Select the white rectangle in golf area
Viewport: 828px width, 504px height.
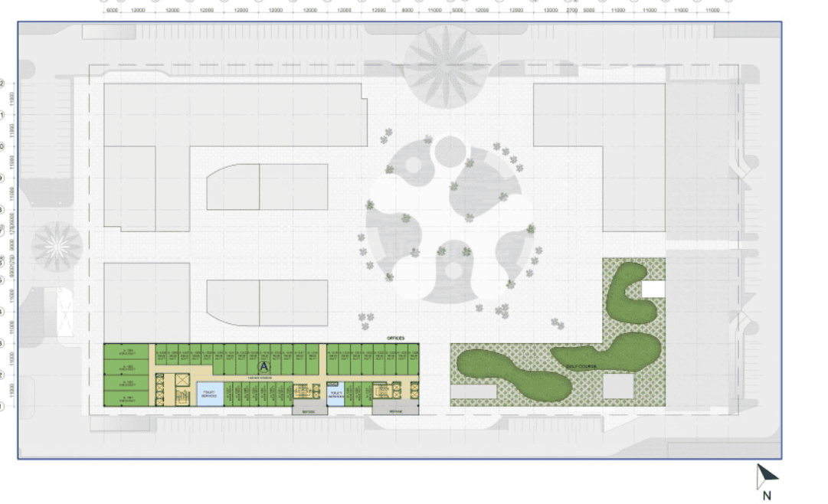point(653,289)
